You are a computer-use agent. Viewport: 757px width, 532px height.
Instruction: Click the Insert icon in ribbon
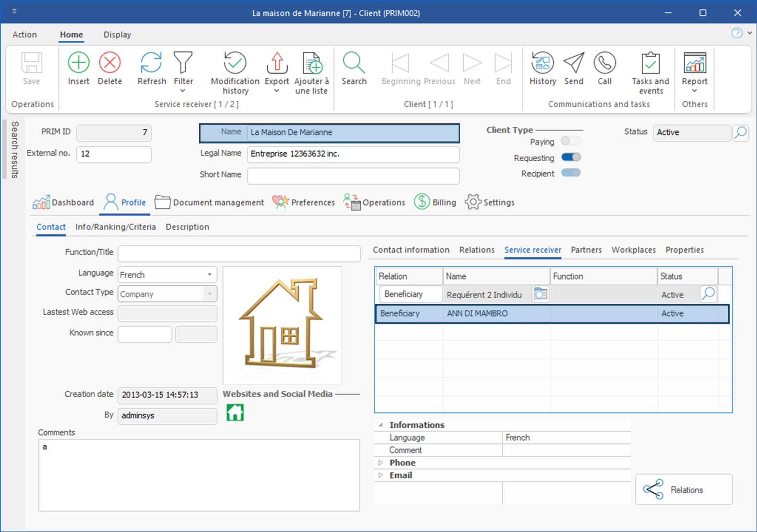click(x=79, y=63)
